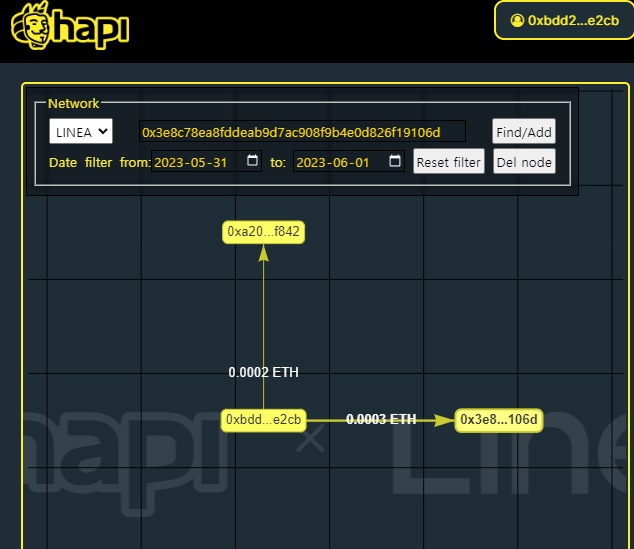Image resolution: width=634 pixels, height=549 pixels.
Task: Click the 0.0002 ETH edge label
Action: pos(264,372)
